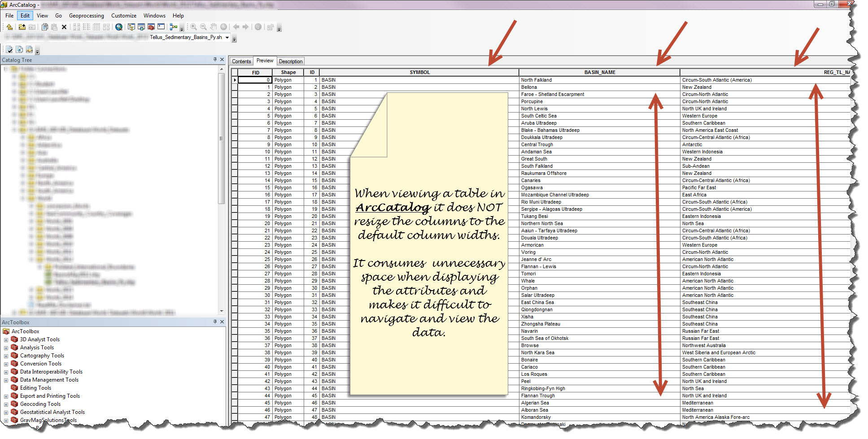Click the FID column header
The width and height of the screenshot is (868, 439).
click(x=255, y=72)
